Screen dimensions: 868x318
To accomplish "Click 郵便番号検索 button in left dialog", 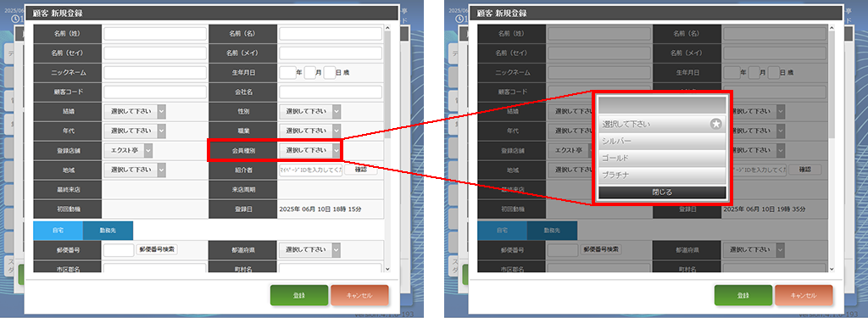I will click(x=157, y=249).
